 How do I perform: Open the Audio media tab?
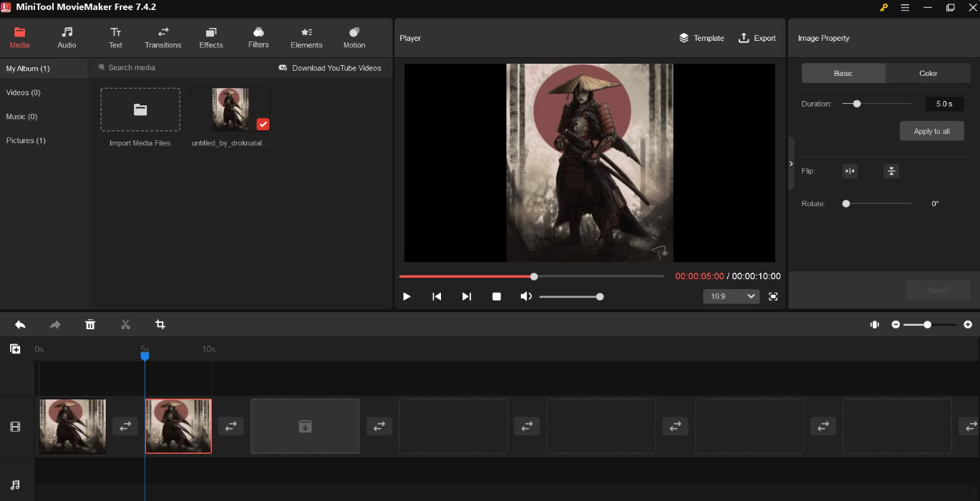[x=67, y=37]
